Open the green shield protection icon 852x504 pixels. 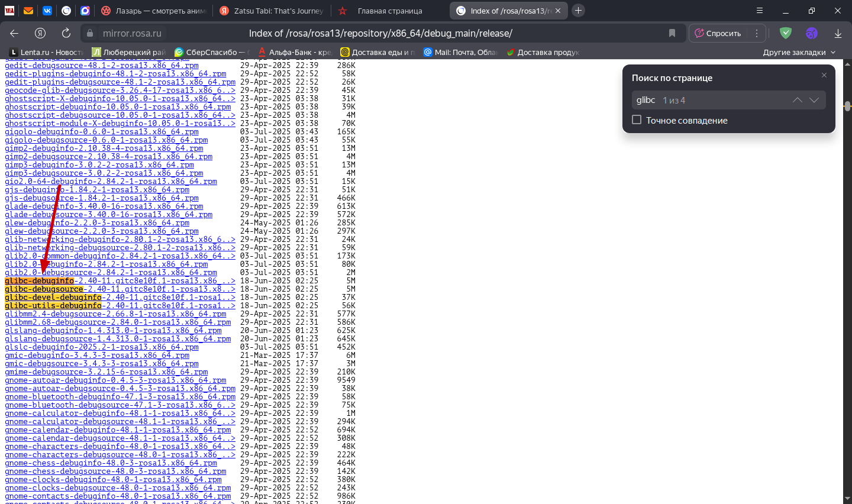coord(786,33)
